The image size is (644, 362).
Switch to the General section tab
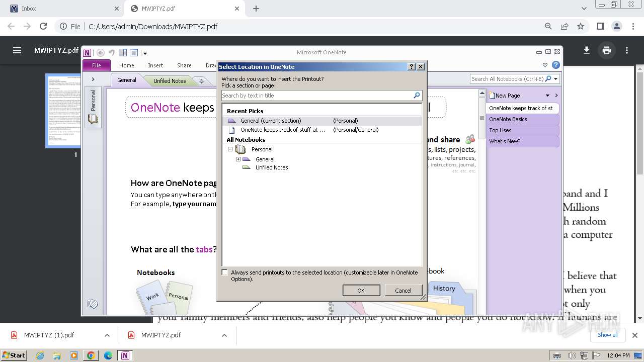coord(127,80)
